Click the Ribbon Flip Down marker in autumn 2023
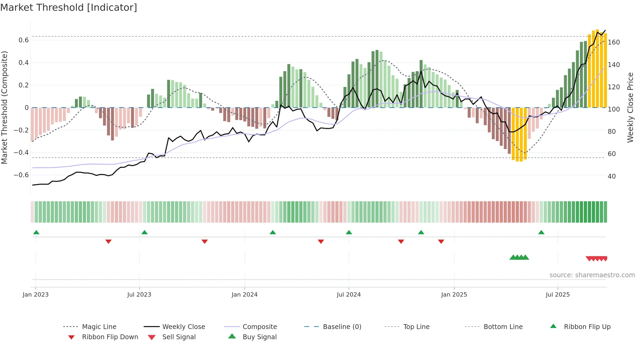The image size is (644, 362). (x=204, y=242)
